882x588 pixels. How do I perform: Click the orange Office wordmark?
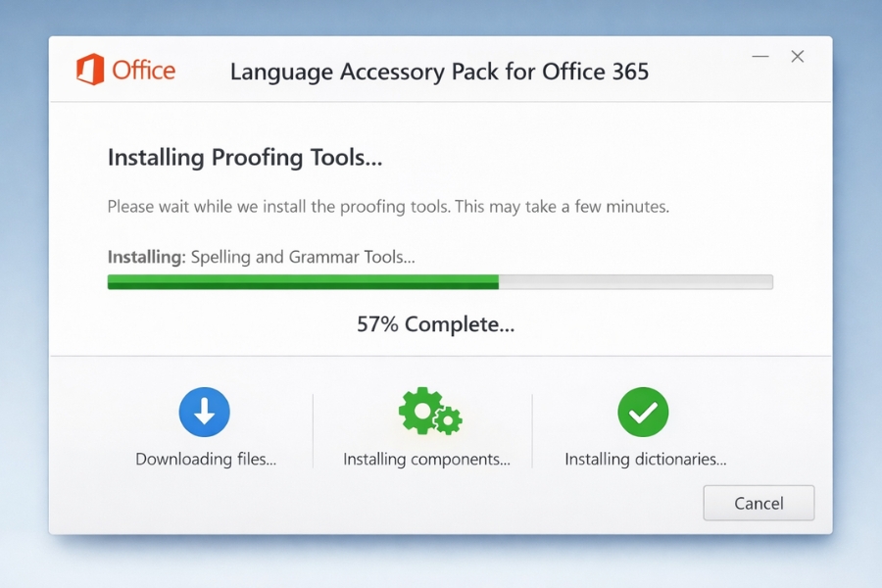tap(145, 70)
